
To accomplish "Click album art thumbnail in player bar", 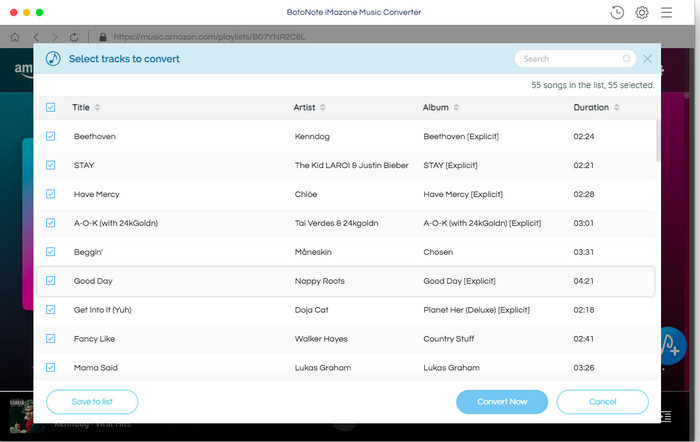I will tap(21, 415).
